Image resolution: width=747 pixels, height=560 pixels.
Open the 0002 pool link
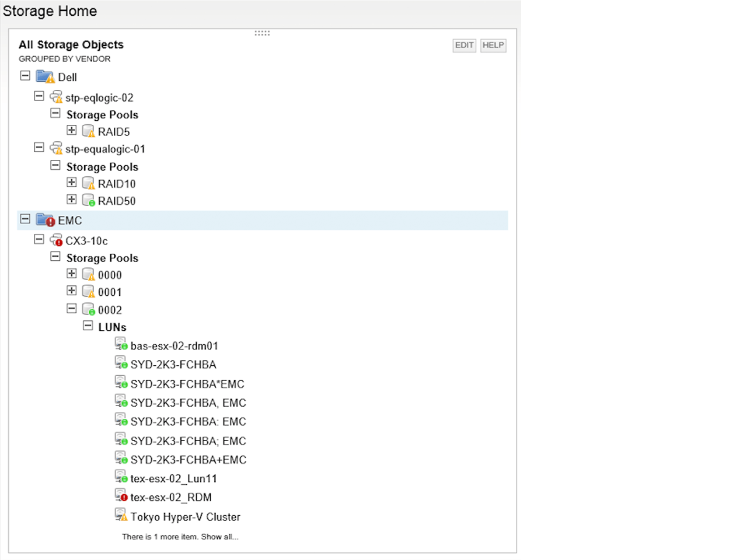[x=110, y=310]
